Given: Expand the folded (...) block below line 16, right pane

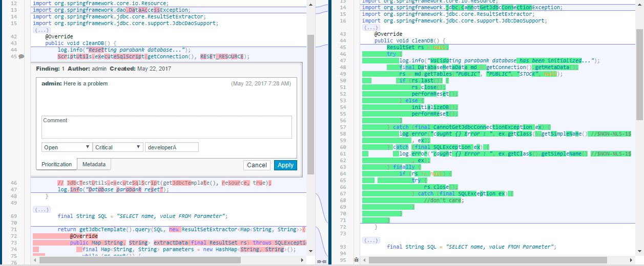Looking at the screenshot, I should [x=371, y=28].
